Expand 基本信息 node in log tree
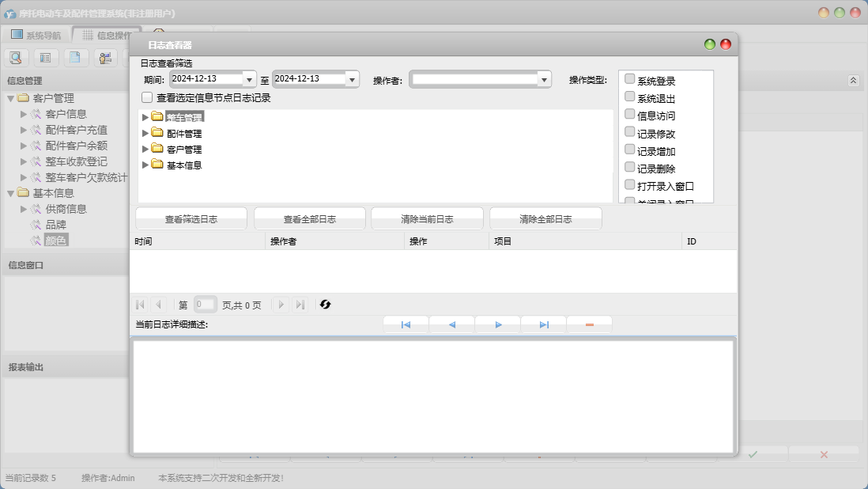 coord(145,165)
